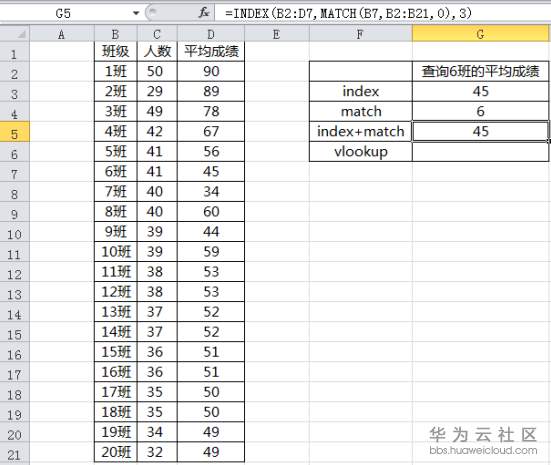Click the index label cell
Viewport: 551px width, 465px height.
pos(361,92)
